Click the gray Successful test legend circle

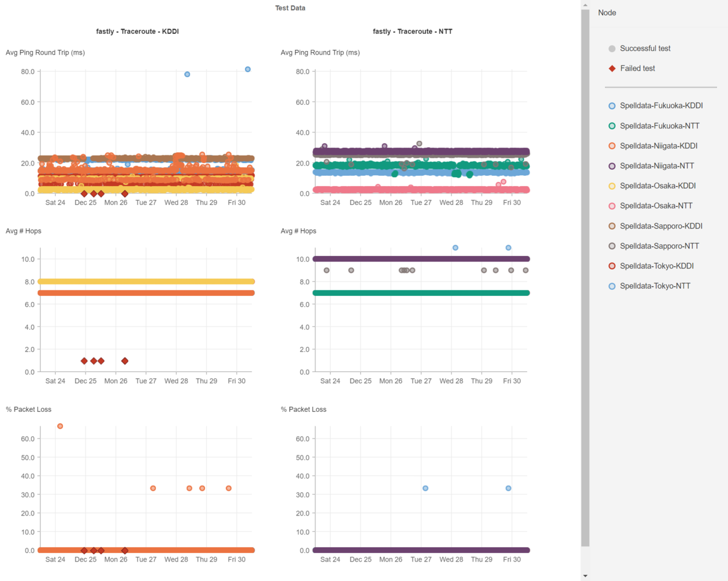[612, 49]
